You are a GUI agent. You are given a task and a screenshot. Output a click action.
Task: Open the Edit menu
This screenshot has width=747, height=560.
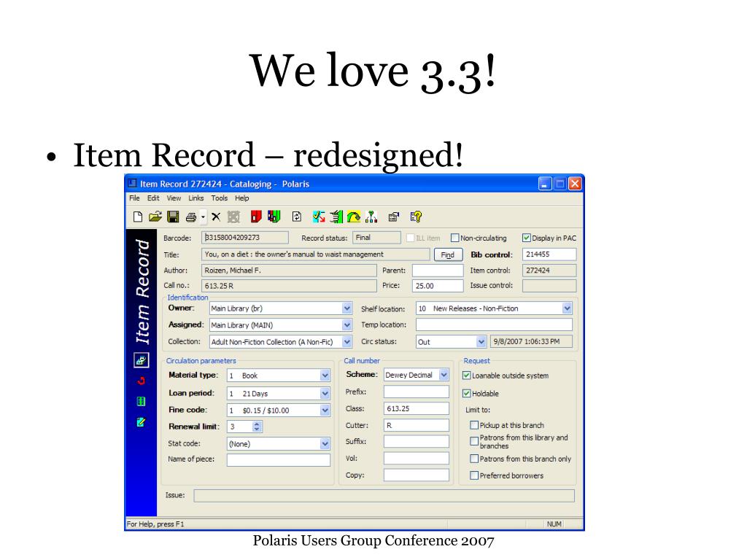[153, 198]
